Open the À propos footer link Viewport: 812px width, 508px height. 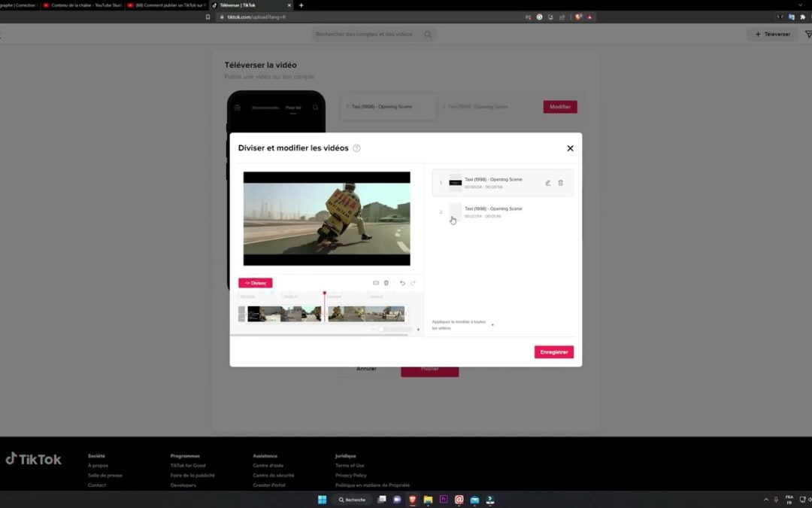(98, 466)
